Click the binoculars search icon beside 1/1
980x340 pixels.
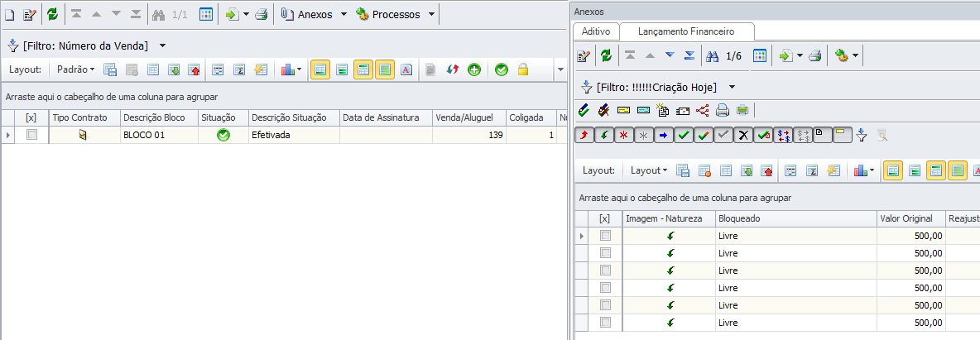pyautogui.click(x=160, y=14)
